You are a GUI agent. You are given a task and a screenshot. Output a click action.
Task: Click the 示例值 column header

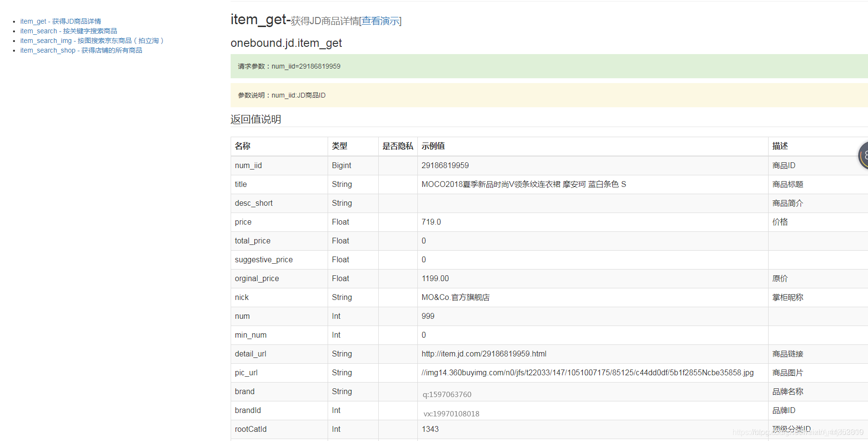click(593, 146)
